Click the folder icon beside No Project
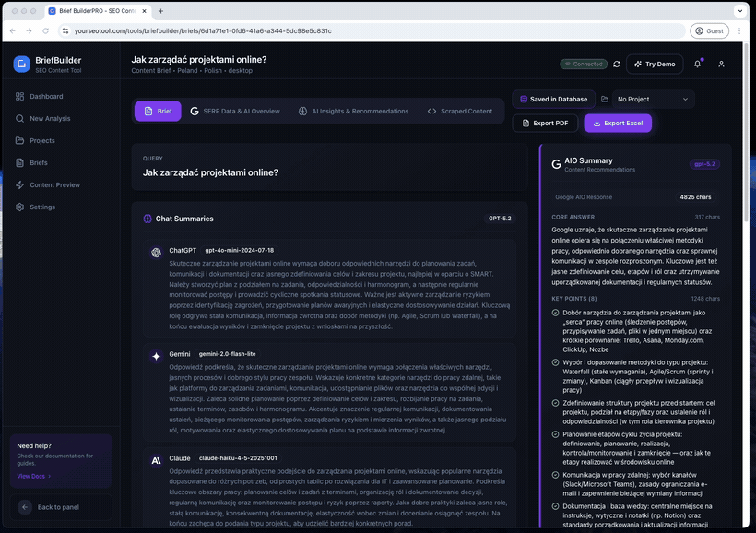 click(x=605, y=99)
